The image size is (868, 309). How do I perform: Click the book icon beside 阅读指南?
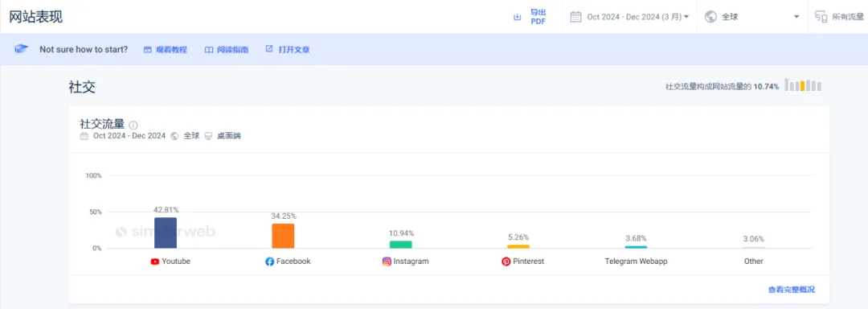click(209, 49)
